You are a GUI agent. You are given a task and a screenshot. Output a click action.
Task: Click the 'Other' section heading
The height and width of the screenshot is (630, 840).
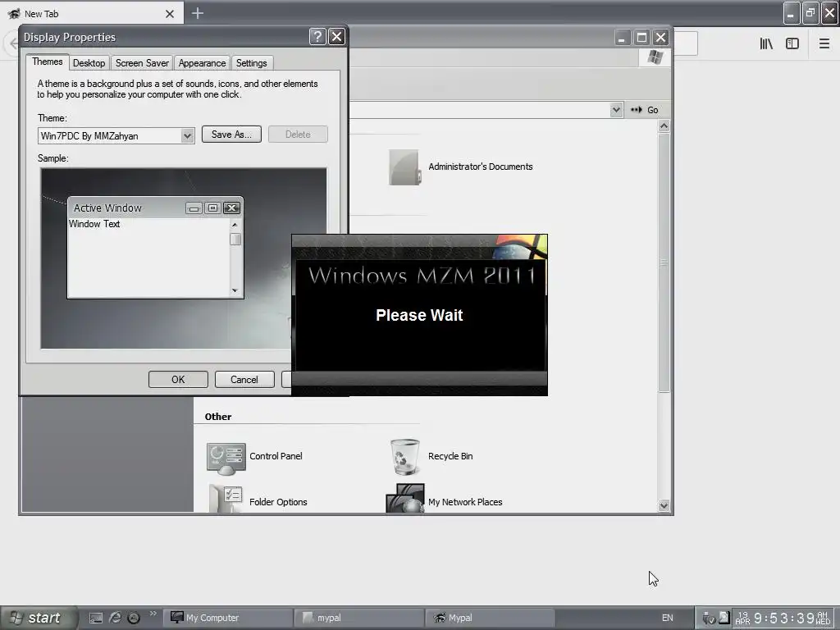click(218, 417)
